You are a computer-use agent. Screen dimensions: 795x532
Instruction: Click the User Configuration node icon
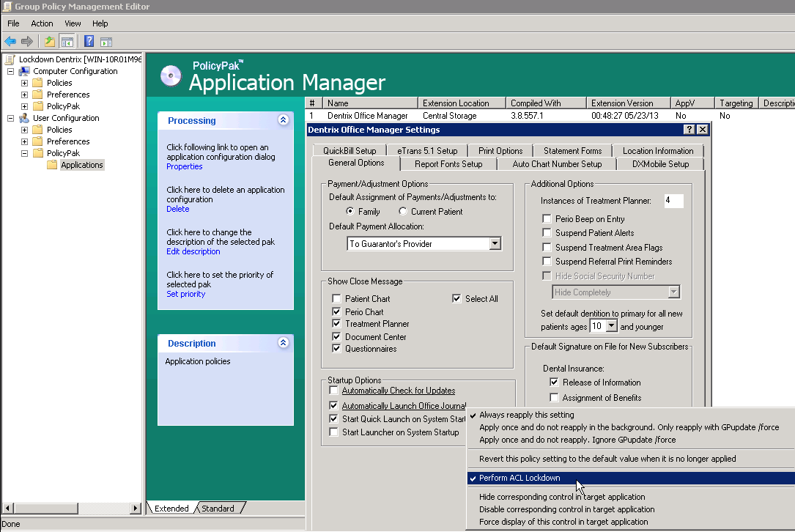pos(24,118)
